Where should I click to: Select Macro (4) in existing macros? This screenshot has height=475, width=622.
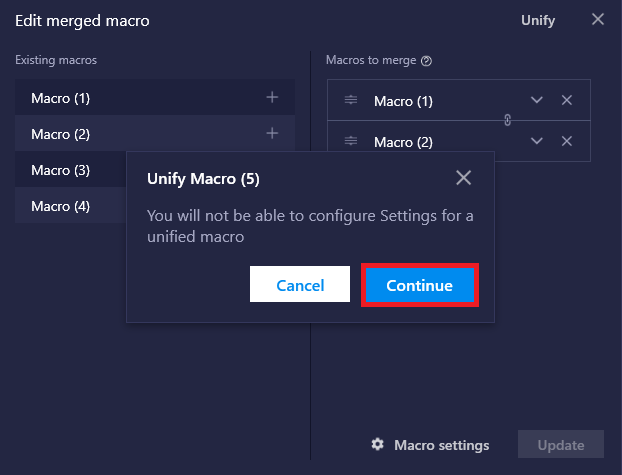(x=71, y=206)
